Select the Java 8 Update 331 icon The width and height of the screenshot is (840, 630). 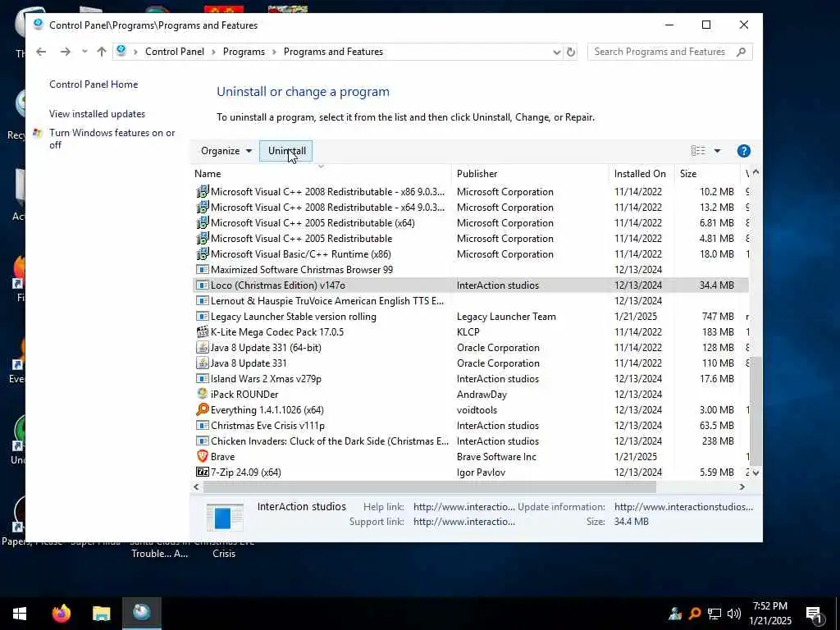(202, 363)
